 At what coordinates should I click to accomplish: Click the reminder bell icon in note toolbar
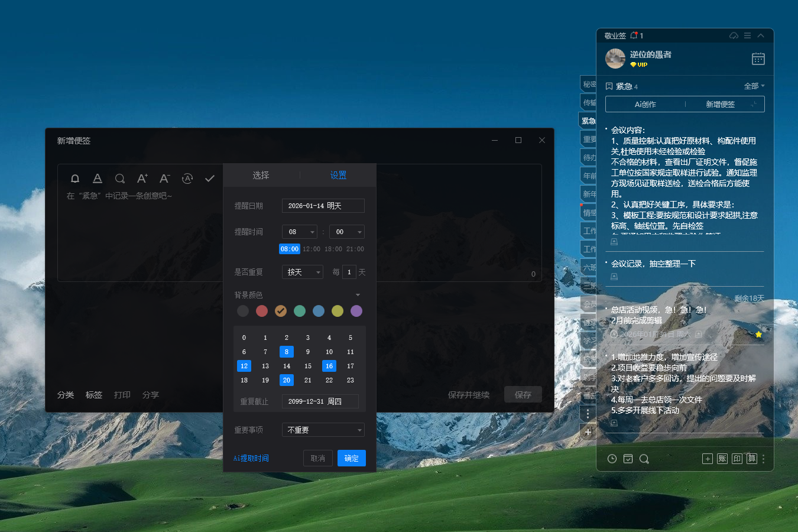(x=75, y=179)
